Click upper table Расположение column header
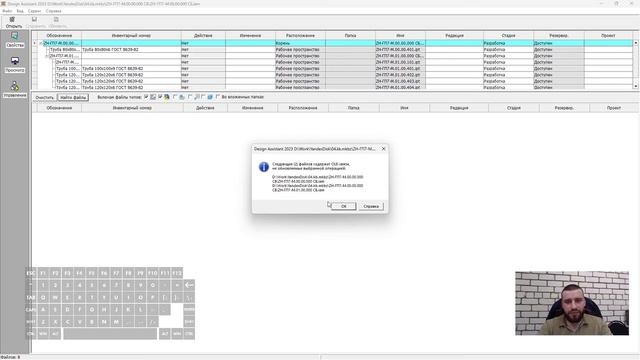 (x=300, y=36)
